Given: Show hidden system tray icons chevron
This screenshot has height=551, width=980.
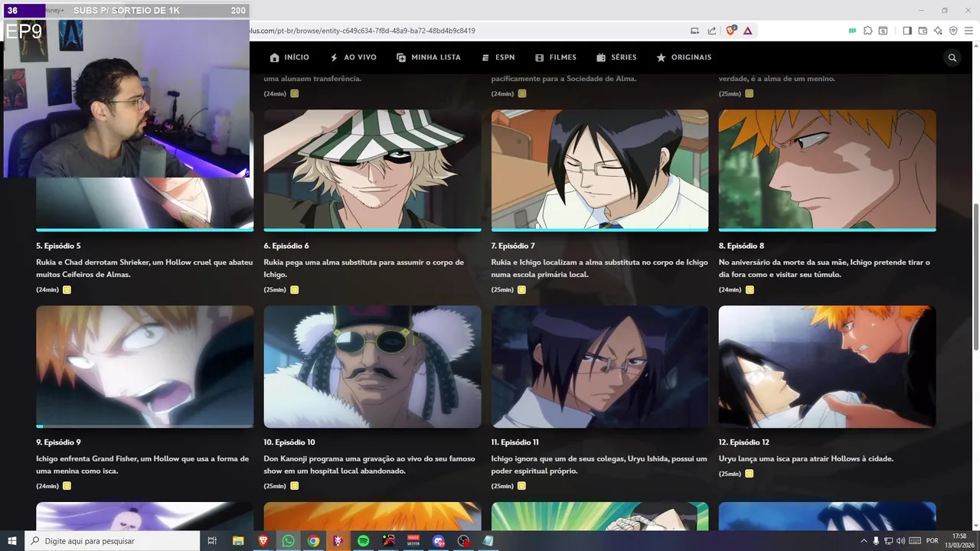Looking at the screenshot, I should coord(864,541).
